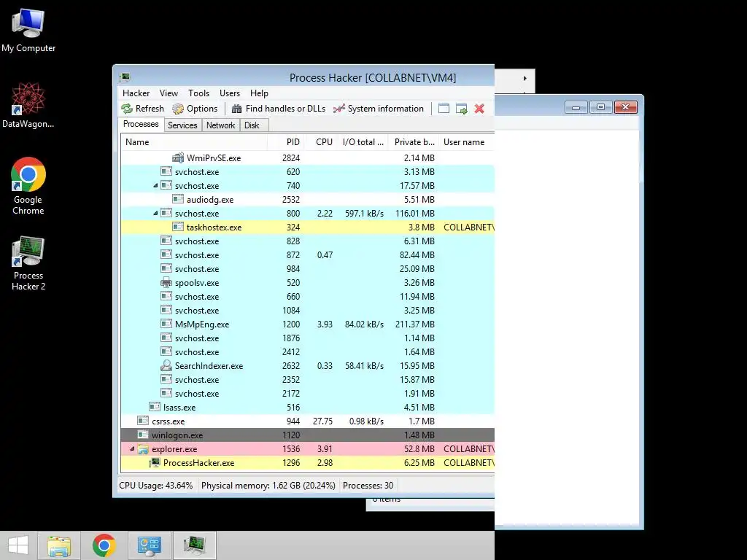The width and height of the screenshot is (747, 560).
Task: Click the red X terminate icon
Action: [x=479, y=109]
